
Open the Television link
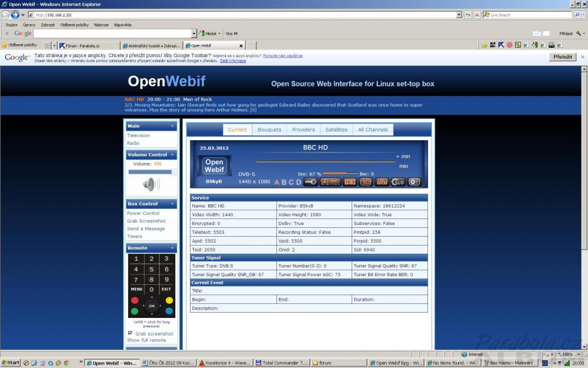click(x=138, y=135)
